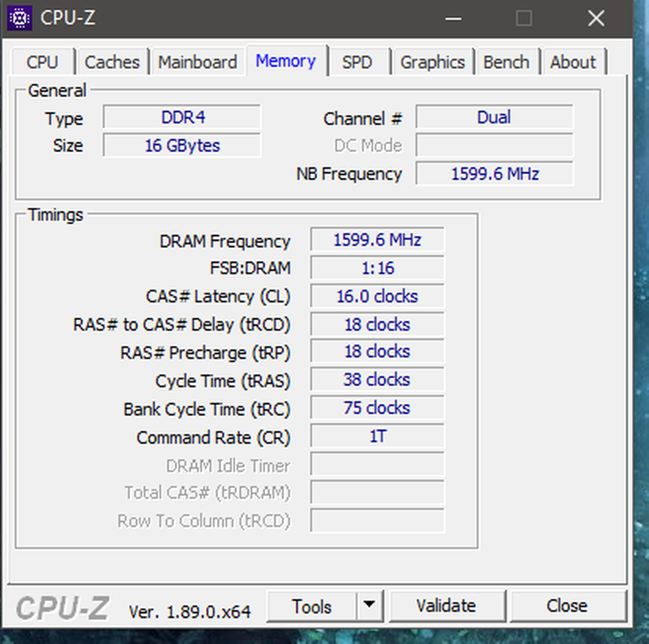This screenshot has height=644, width=649.
Task: Click the Ver. 1.89.0.x64 version text
Action: tap(190, 612)
